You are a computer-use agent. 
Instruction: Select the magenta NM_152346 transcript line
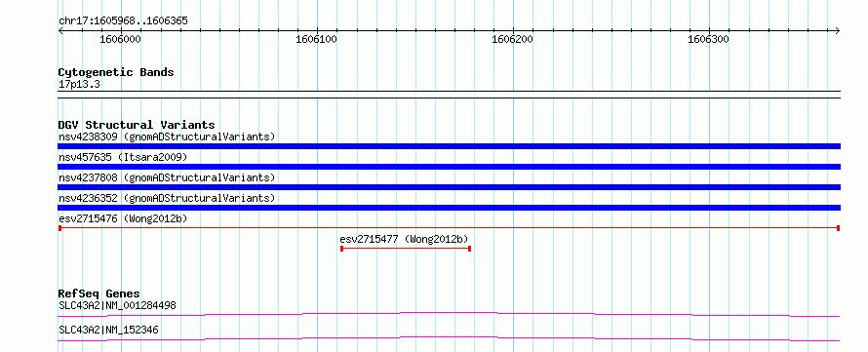[x=449, y=338]
